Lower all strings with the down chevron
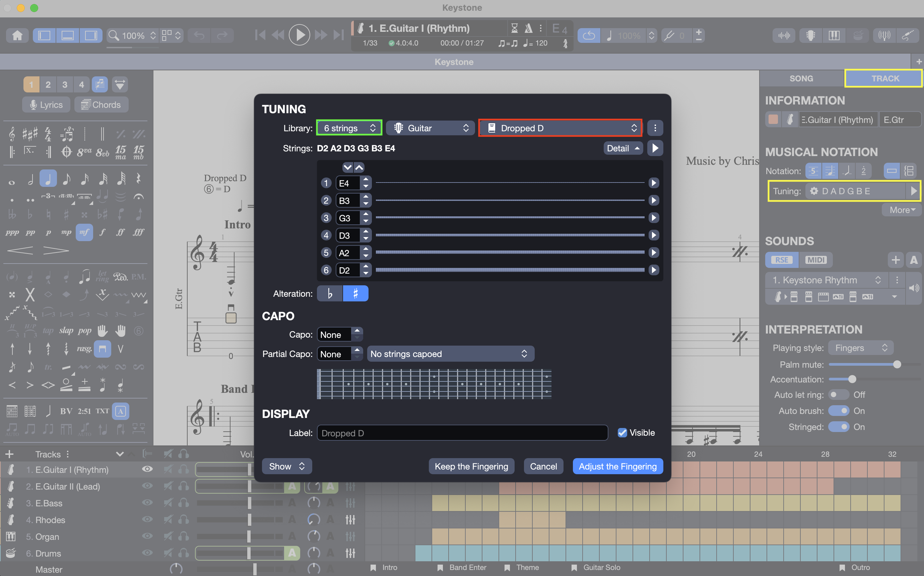 (347, 167)
